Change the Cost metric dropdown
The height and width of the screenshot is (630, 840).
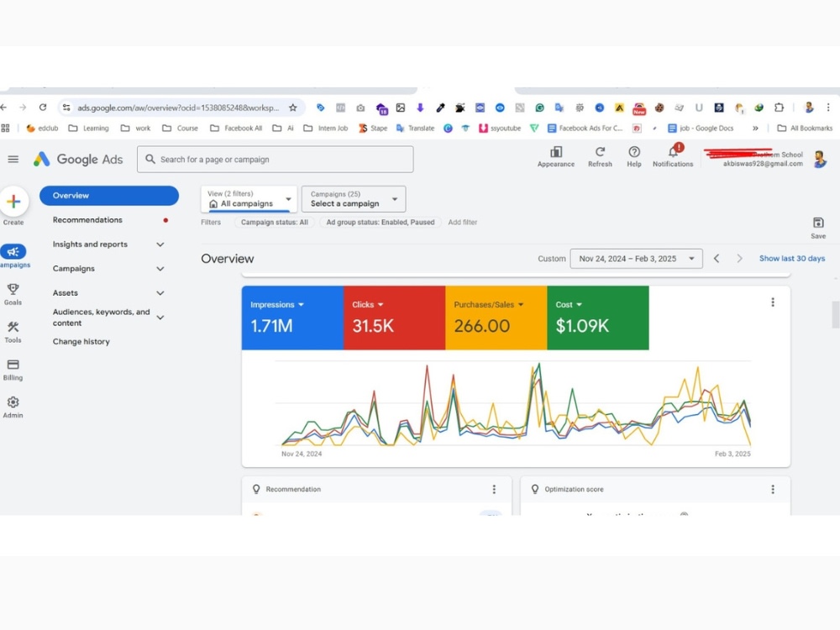[569, 304]
